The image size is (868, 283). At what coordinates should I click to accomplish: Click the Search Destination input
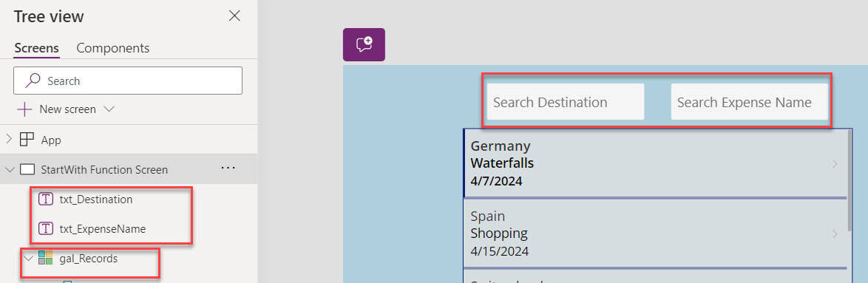pyautogui.click(x=566, y=102)
